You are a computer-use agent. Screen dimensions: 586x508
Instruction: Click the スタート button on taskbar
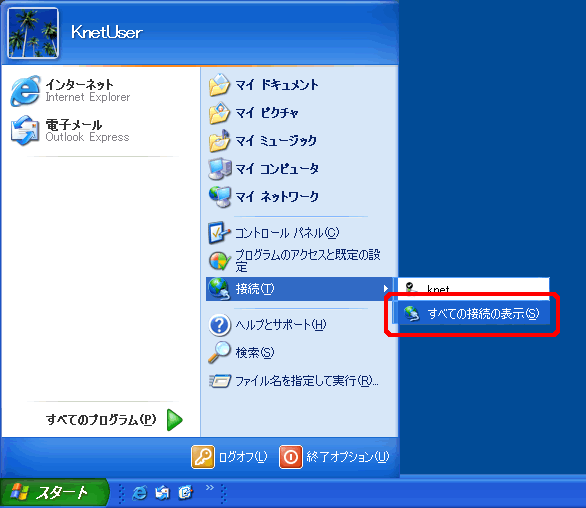(x=54, y=493)
